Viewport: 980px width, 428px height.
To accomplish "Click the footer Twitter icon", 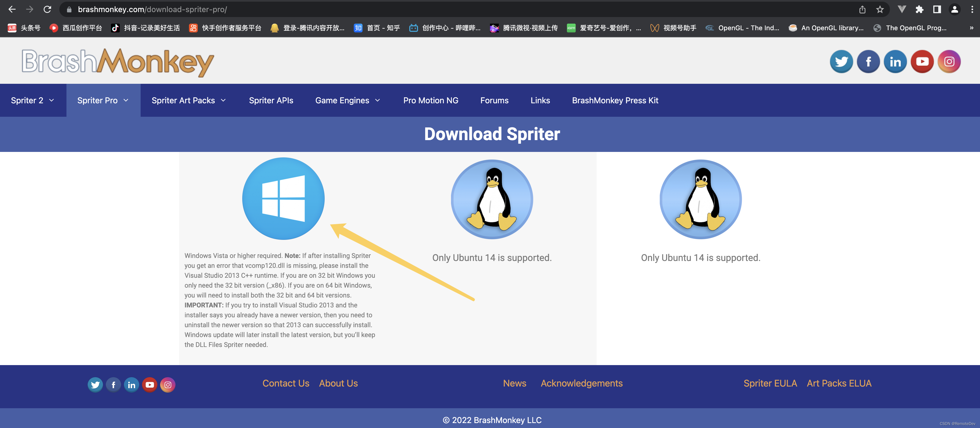I will click(95, 385).
